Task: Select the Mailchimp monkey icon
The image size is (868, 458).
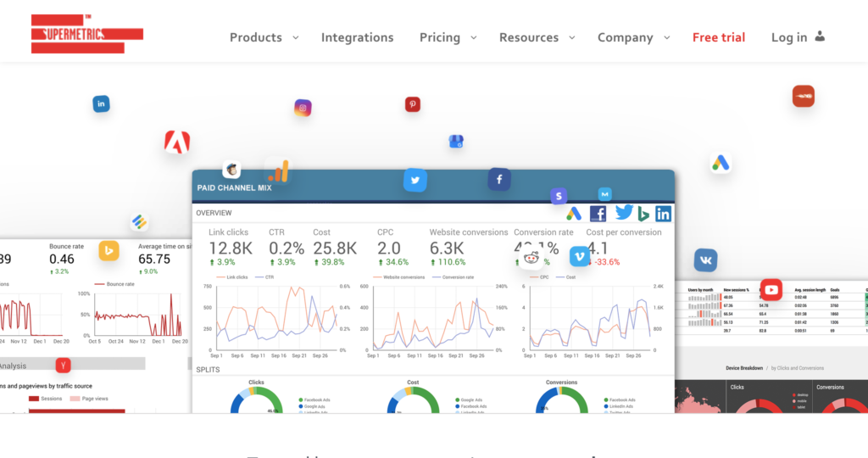Action: click(x=231, y=170)
